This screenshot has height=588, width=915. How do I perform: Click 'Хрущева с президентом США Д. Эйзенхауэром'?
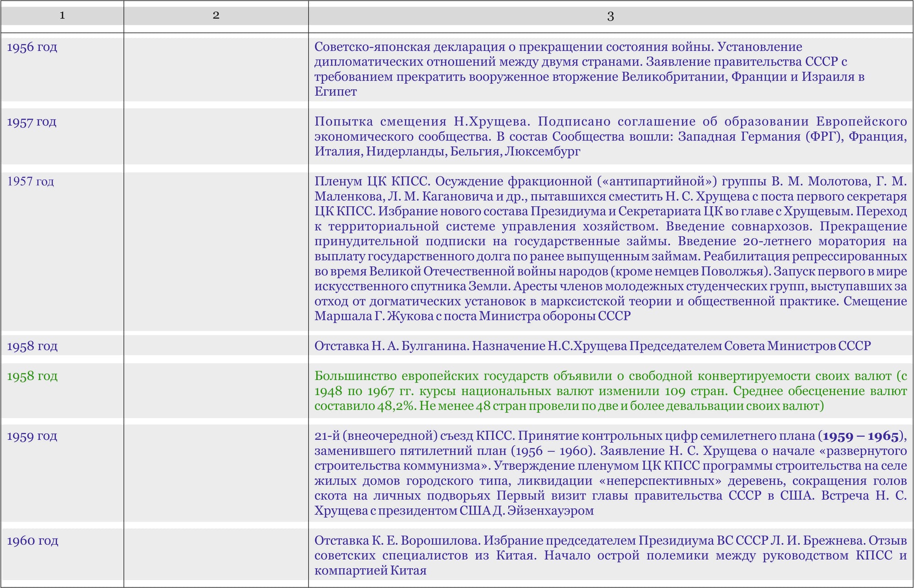tap(454, 511)
